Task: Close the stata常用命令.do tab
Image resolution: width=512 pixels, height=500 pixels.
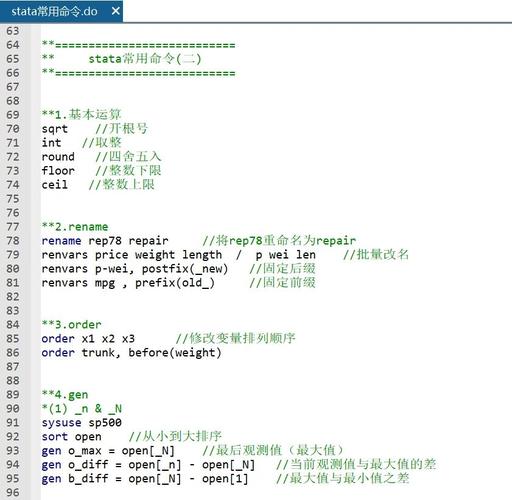Action: [116, 11]
